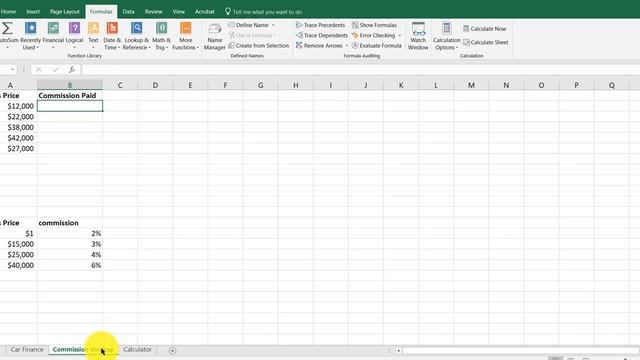Click Calculate Now
Image resolution: width=640 pixels, height=360 pixels.
(484, 29)
